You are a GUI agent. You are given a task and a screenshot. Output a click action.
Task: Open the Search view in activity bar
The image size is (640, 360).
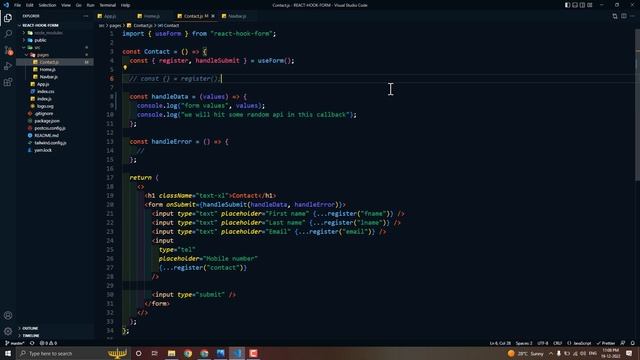tap(8, 34)
